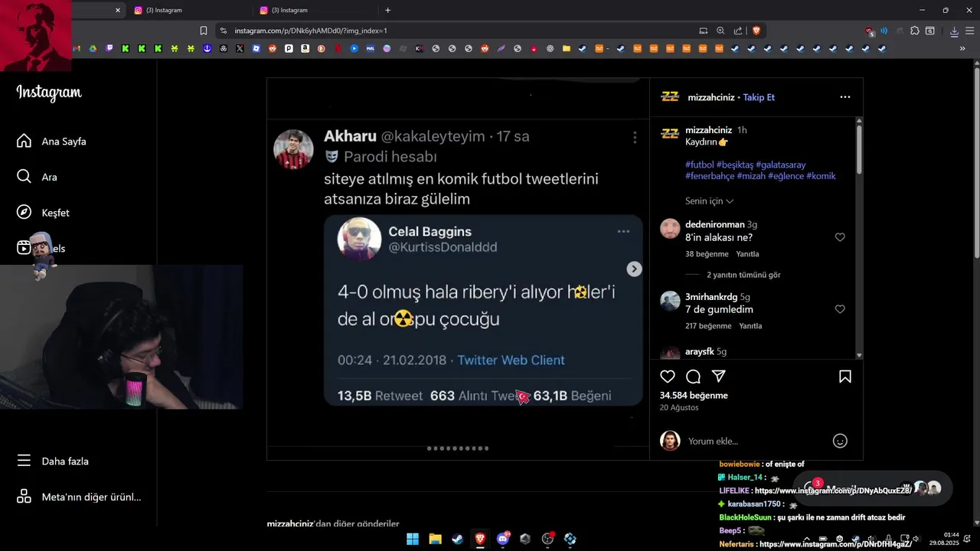Like dedenironman's comment

point(840,237)
